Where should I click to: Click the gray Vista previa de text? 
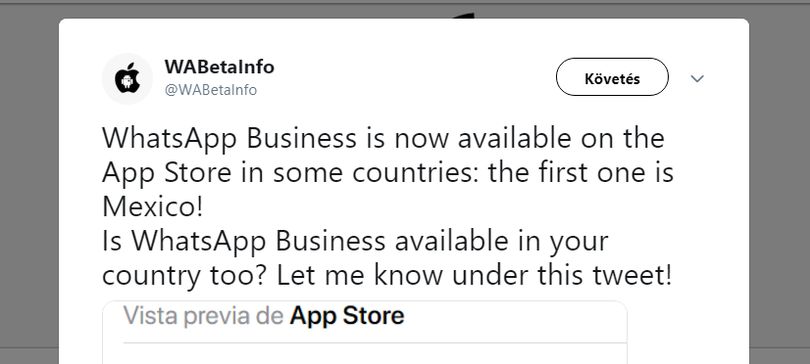click(204, 316)
